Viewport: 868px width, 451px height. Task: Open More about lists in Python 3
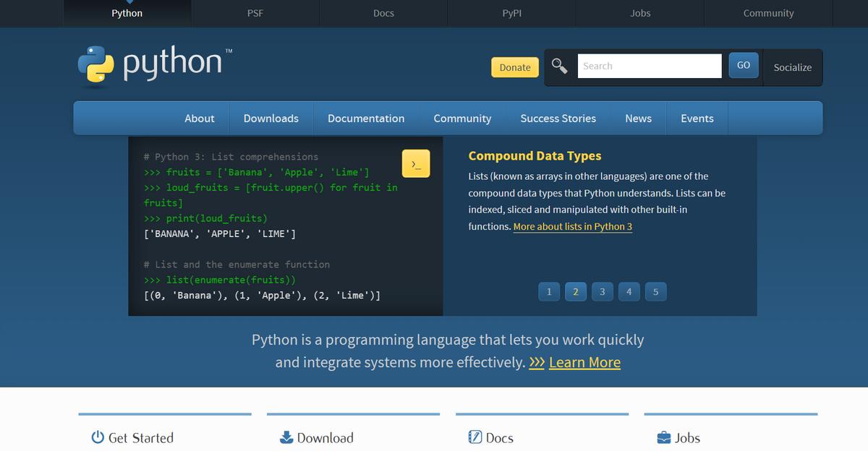tap(572, 226)
